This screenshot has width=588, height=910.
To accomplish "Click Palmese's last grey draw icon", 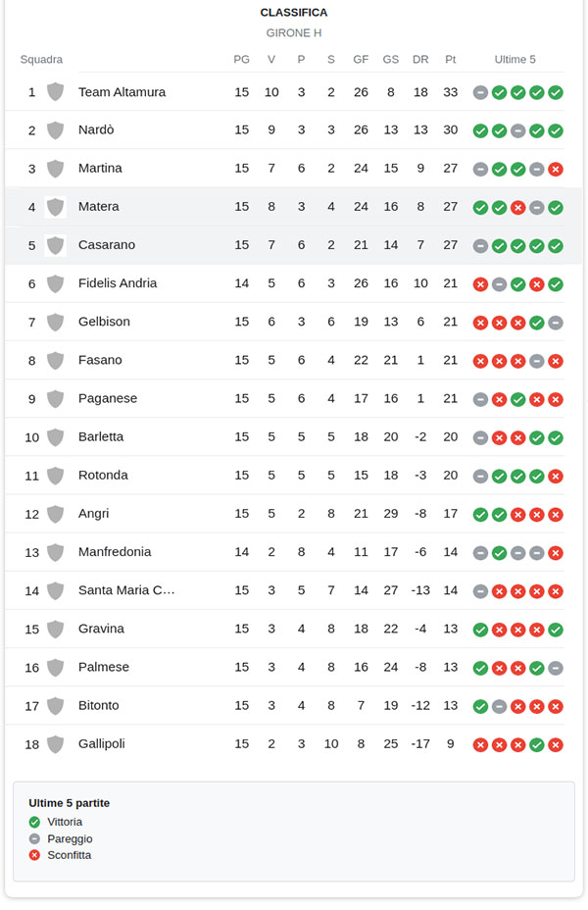I will (x=556, y=668).
